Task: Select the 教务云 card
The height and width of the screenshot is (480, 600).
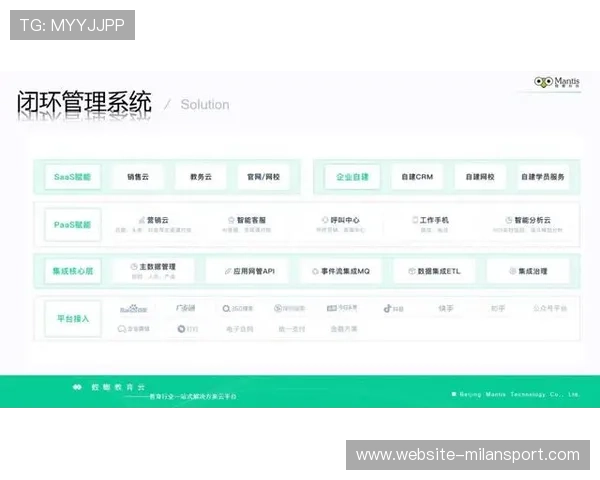Action: pyautogui.click(x=201, y=177)
